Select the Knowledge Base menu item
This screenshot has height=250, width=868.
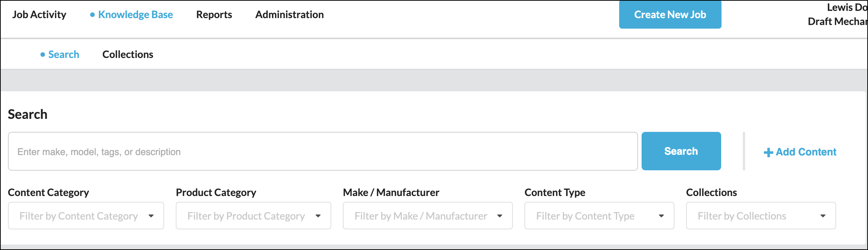point(135,14)
